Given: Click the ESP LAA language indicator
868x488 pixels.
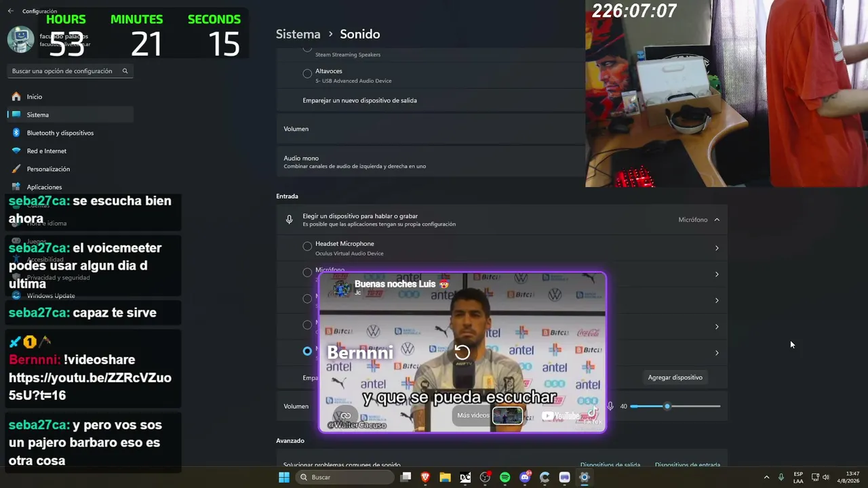Looking at the screenshot, I should (798, 477).
